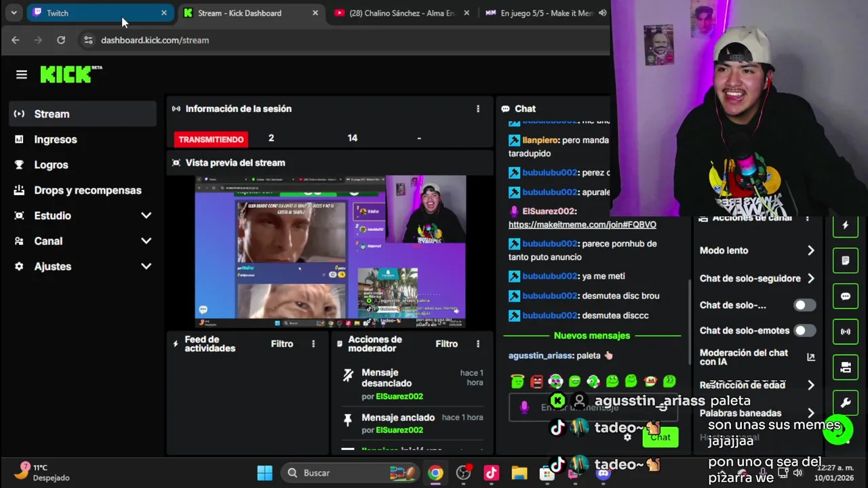Open the Kick hamburger menu
The width and height of the screenshot is (868, 488).
pos(22,75)
